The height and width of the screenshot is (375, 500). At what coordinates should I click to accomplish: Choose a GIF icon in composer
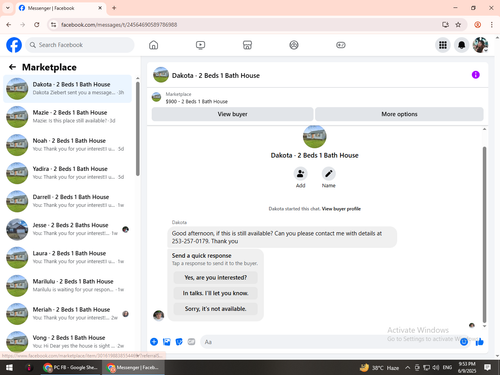(x=191, y=342)
